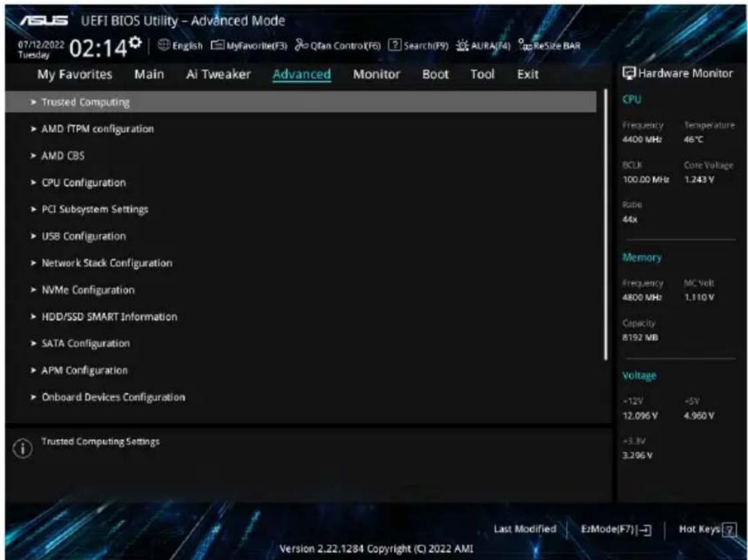Change language via English label

[x=187, y=46]
